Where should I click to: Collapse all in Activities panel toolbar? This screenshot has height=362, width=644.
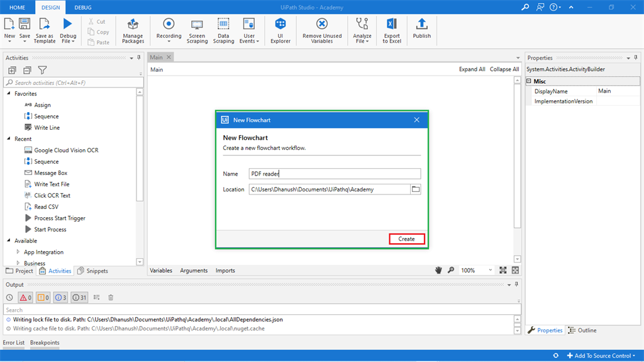click(x=27, y=70)
